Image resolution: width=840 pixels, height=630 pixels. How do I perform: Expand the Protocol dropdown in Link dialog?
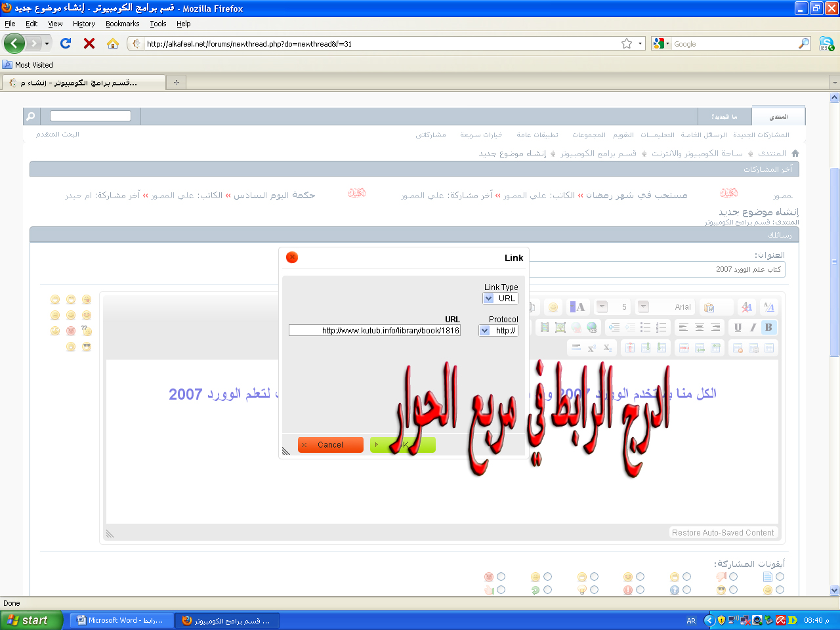pos(485,331)
